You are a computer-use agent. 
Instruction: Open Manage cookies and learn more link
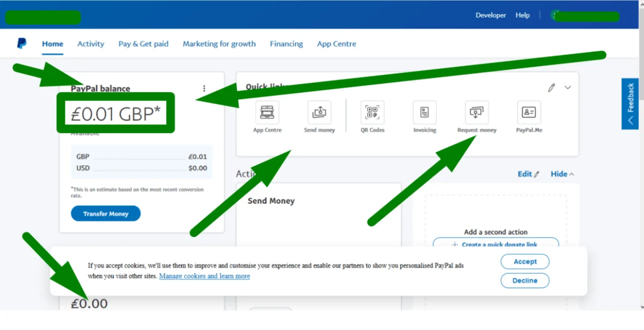(x=204, y=276)
